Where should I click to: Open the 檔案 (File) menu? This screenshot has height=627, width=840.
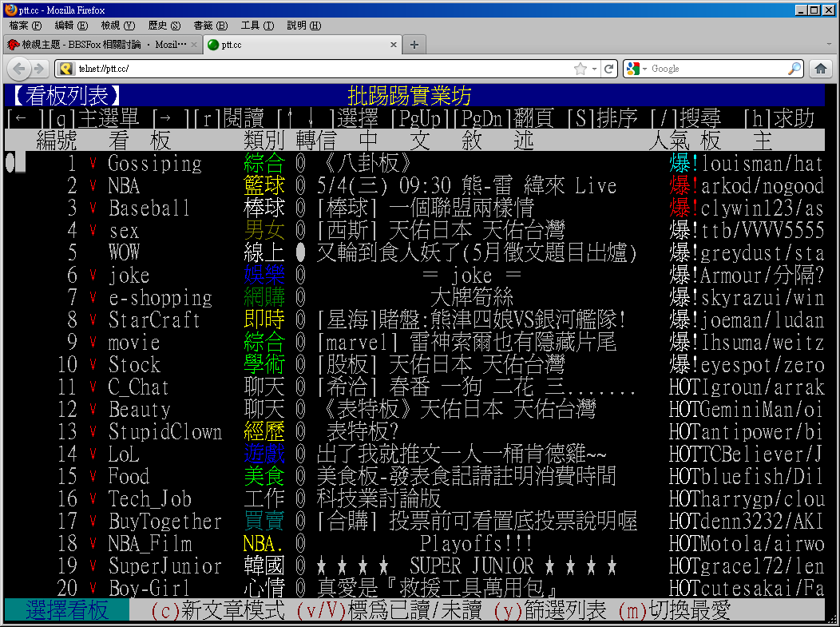[x=24, y=26]
